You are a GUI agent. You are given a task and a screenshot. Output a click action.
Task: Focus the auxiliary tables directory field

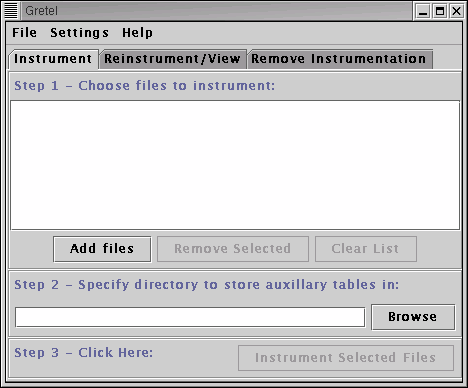[190, 317]
